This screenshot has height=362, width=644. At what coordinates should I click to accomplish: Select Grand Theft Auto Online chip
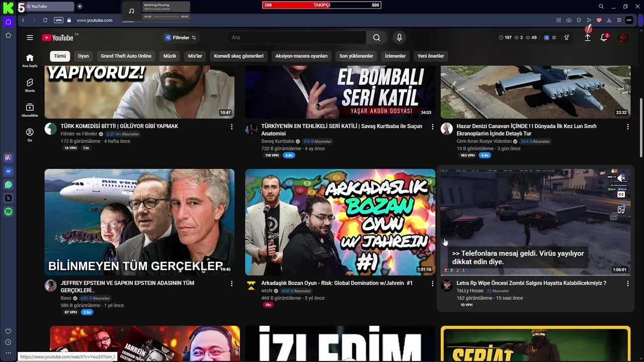(x=126, y=56)
